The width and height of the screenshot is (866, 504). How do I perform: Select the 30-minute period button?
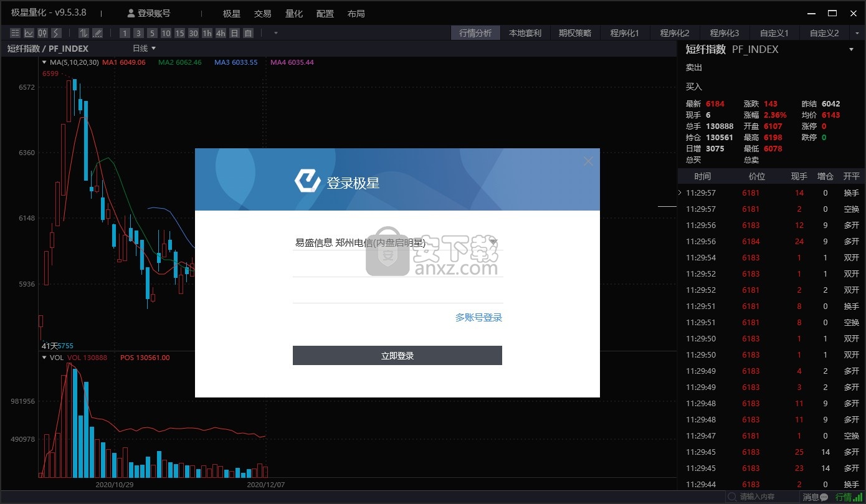193,33
